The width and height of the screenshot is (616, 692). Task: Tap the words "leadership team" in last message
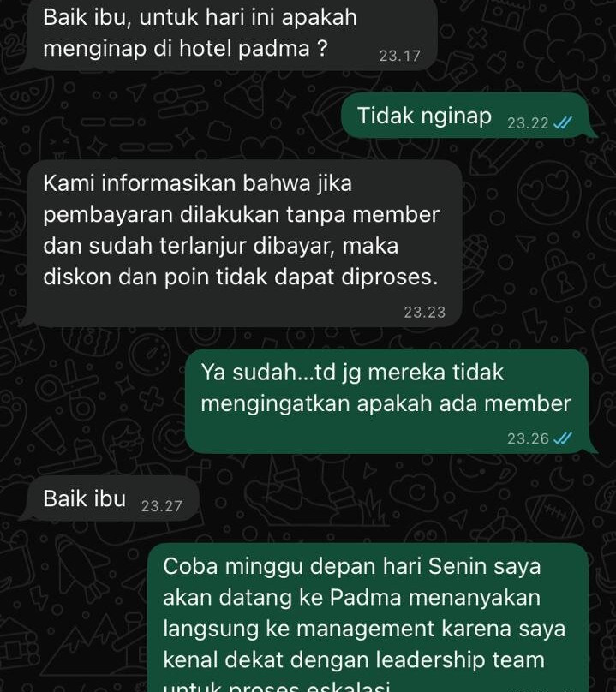[x=460, y=659]
